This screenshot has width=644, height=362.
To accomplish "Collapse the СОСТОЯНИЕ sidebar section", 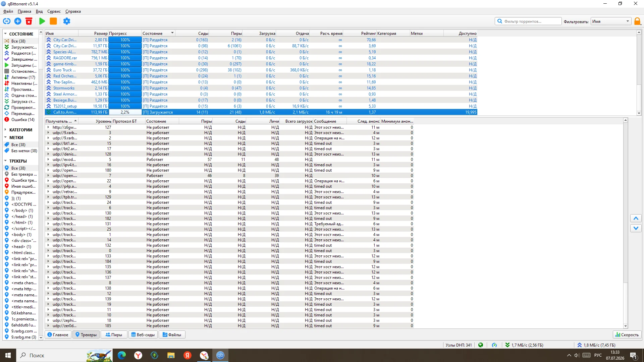I will click(x=5, y=34).
